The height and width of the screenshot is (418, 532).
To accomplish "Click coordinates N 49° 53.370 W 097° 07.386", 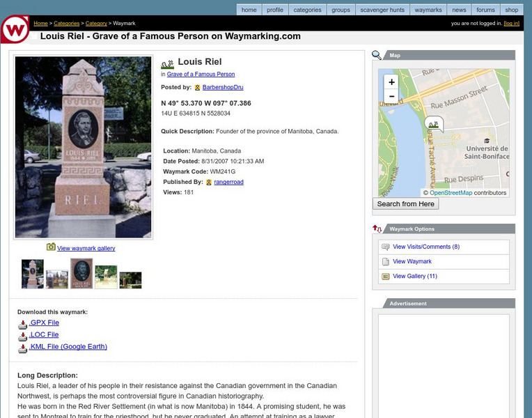I will tap(206, 103).
